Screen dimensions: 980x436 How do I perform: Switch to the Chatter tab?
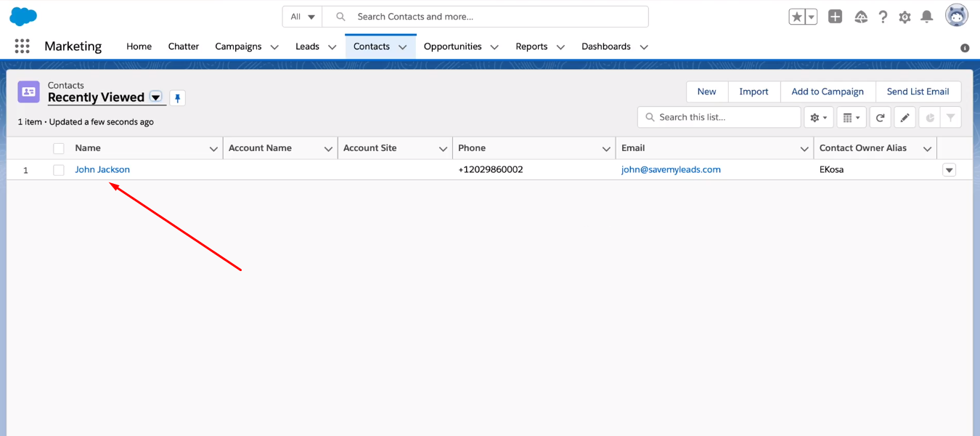pyautogui.click(x=184, y=47)
